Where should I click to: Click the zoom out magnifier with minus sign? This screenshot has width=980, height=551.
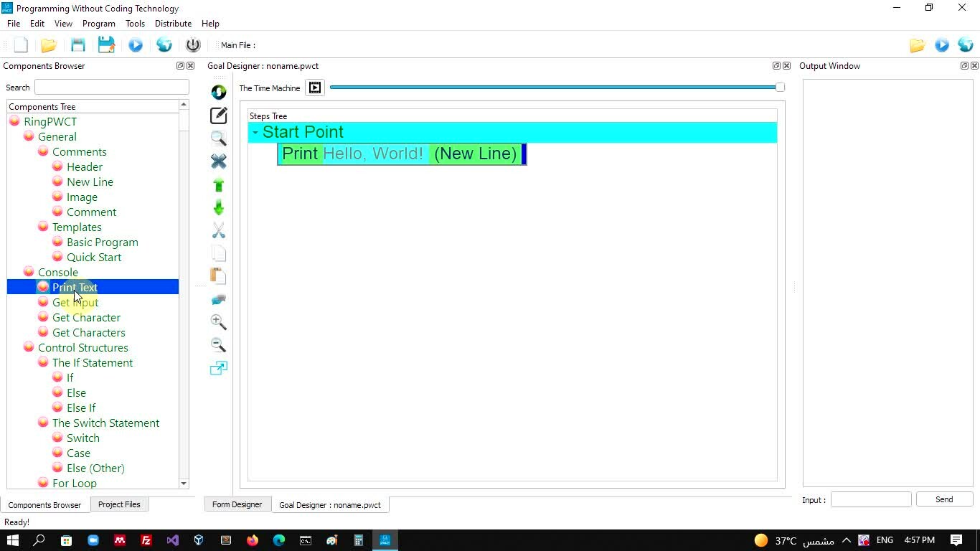pos(218,345)
